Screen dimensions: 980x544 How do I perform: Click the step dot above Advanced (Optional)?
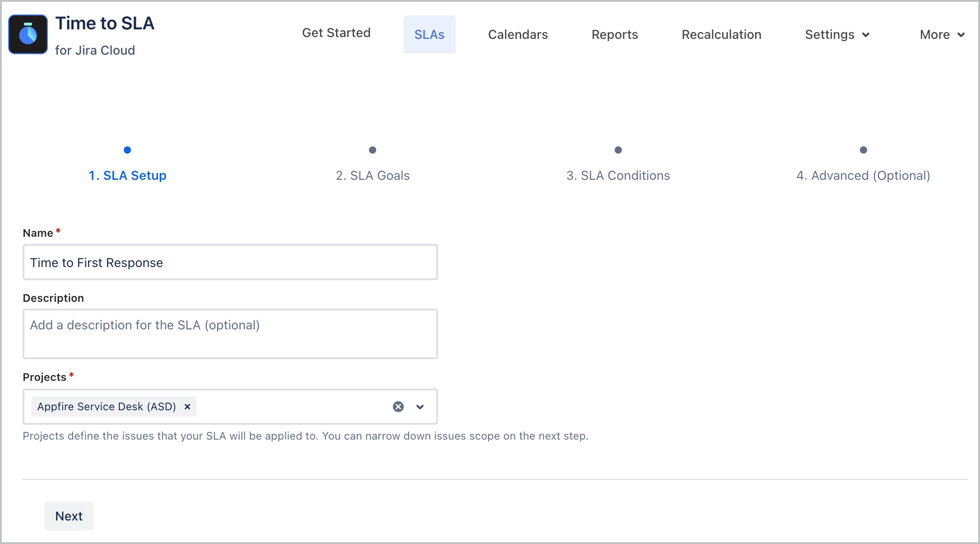coord(863,150)
